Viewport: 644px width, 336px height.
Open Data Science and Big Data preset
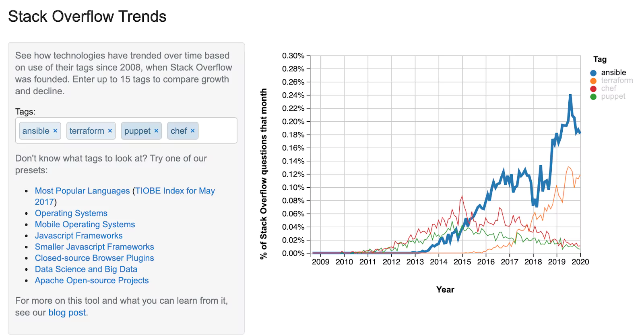pos(86,269)
